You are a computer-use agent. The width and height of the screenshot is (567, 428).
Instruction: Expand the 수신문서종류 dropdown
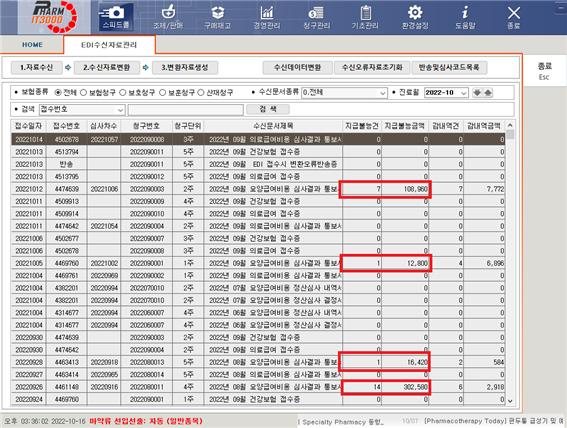(383, 93)
